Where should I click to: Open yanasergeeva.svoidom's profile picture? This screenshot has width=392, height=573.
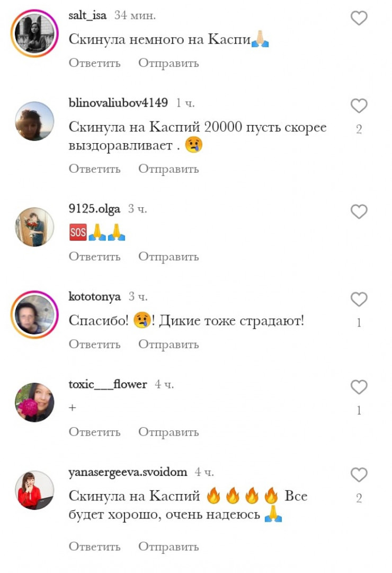[x=34, y=490]
